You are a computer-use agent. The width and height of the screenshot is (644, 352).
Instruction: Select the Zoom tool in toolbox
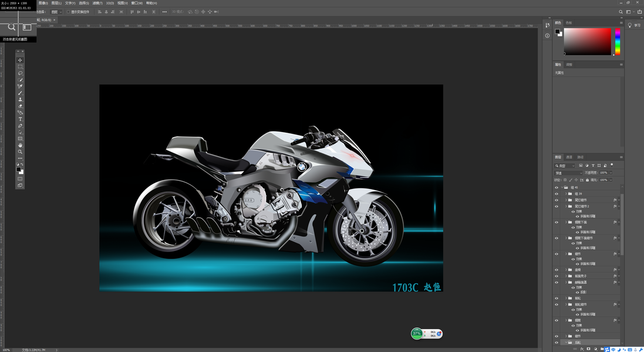coord(20,152)
